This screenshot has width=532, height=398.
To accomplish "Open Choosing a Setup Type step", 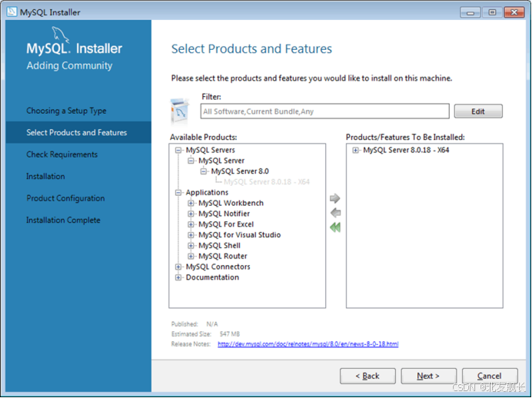I will (66, 111).
